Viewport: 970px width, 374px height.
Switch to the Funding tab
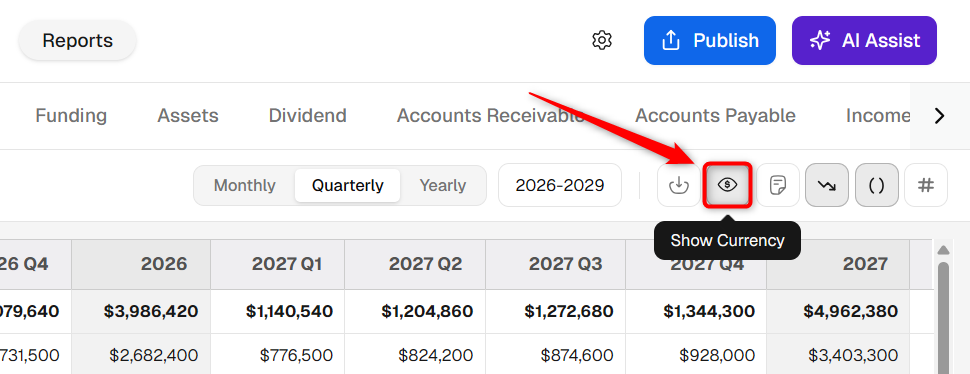[71, 116]
